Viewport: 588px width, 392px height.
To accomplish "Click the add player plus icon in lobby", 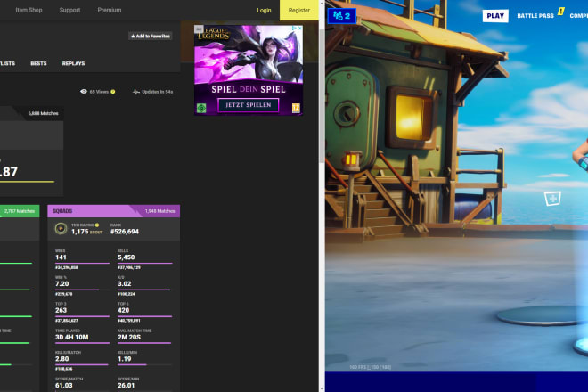I will (552, 198).
